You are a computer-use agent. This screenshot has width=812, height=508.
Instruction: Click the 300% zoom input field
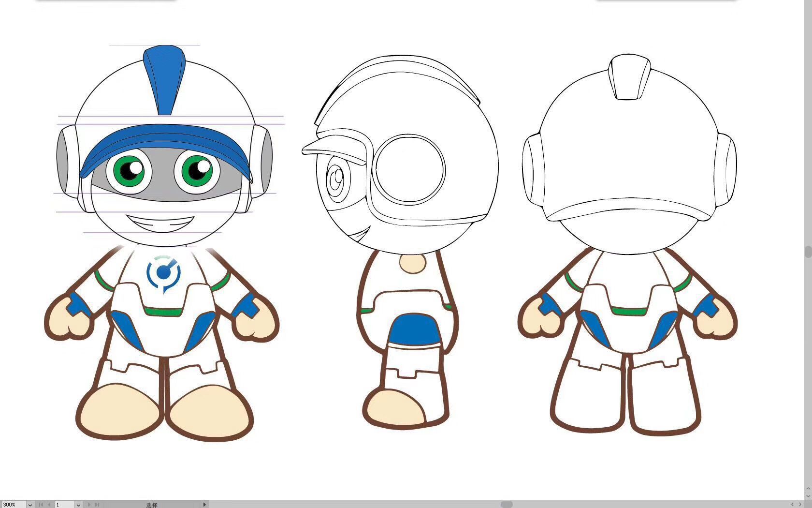13,505
